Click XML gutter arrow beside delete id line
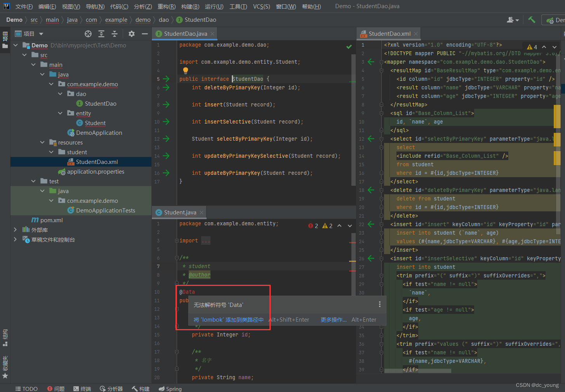This screenshot has height=392, width=565. point(371,190)
